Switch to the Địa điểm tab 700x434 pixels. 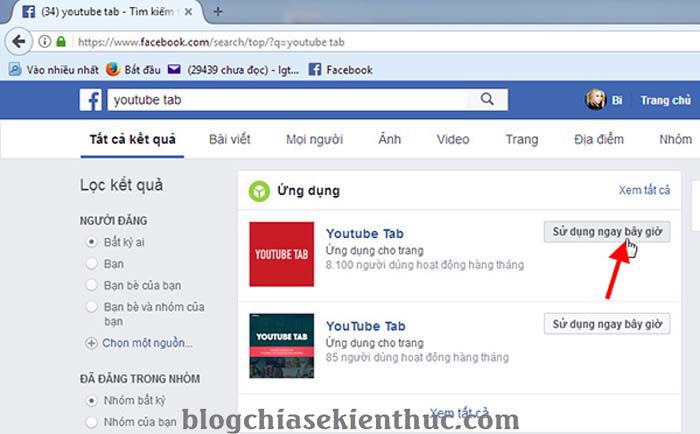point(599,139)
